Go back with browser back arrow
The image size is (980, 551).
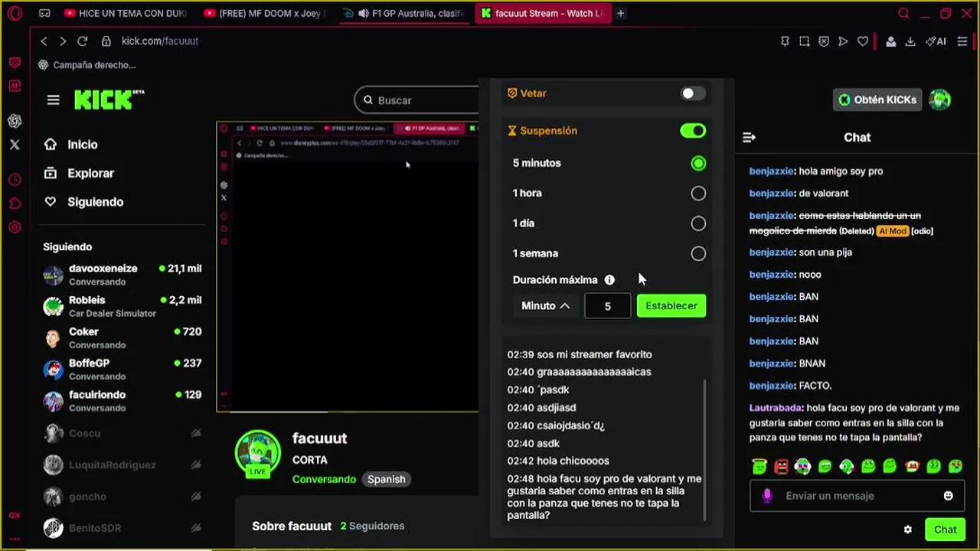coord(44,41)
